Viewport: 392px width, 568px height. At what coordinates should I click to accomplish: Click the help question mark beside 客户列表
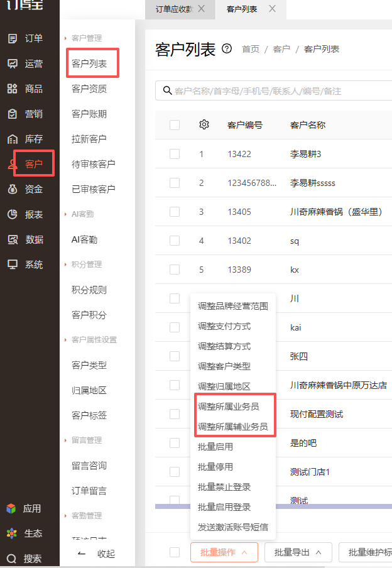pos(227,48)
